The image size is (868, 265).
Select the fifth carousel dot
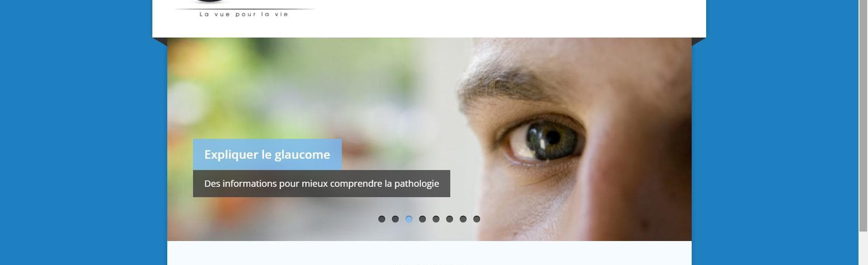coord(436,219)
